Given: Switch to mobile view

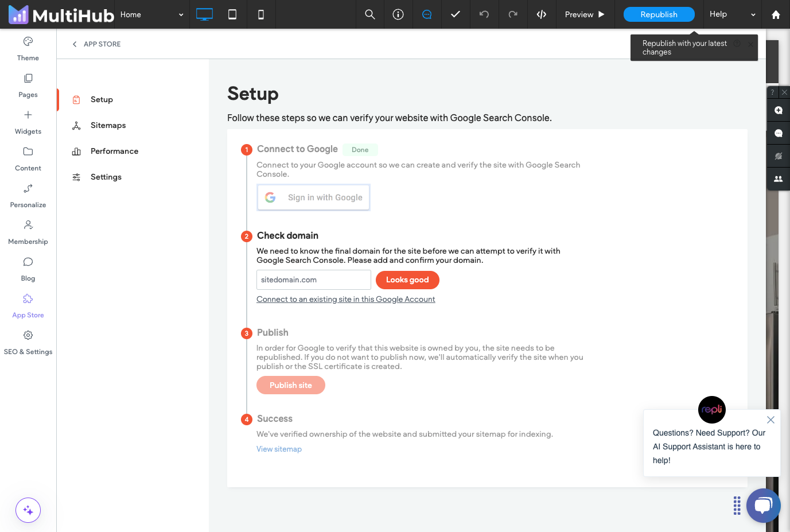Looking at the screenshot, I should click(261, 14).
